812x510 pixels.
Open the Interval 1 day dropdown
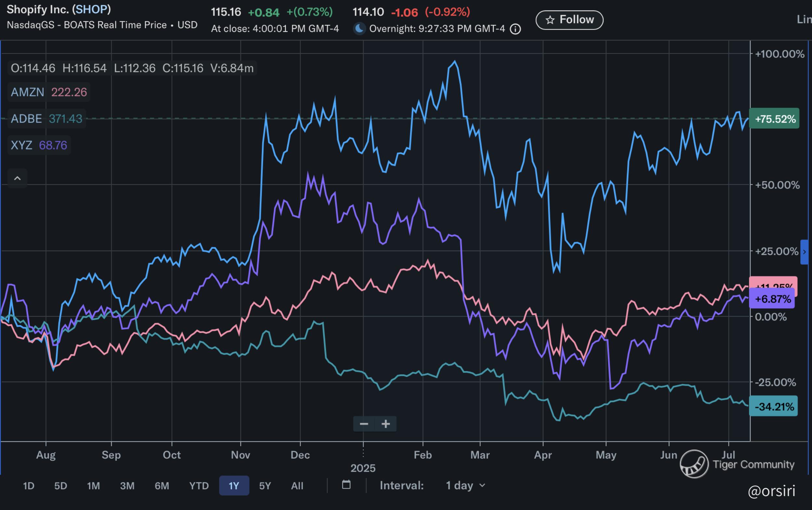click(465, 485)
